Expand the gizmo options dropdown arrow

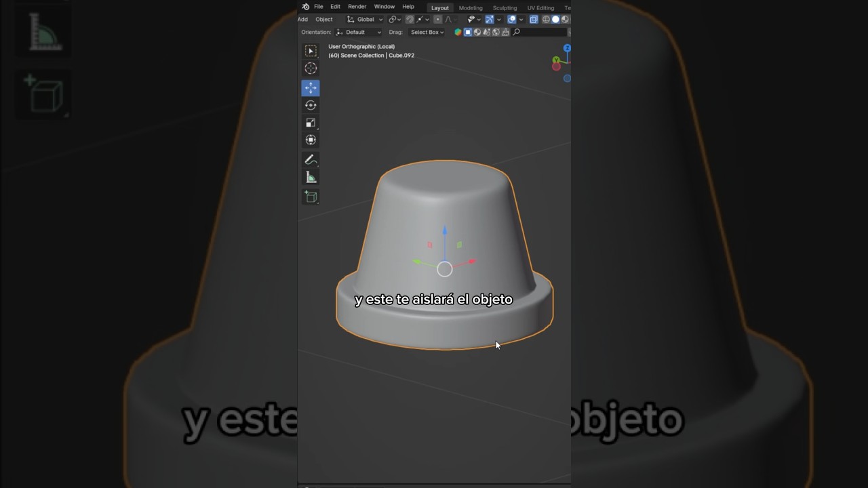[499, 20]
